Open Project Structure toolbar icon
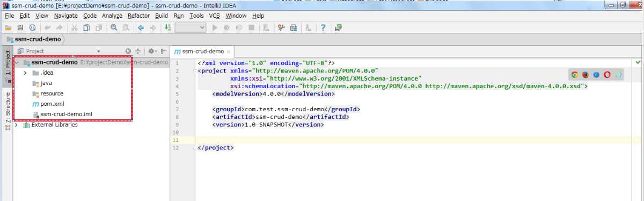 click(x=293, y=27)
